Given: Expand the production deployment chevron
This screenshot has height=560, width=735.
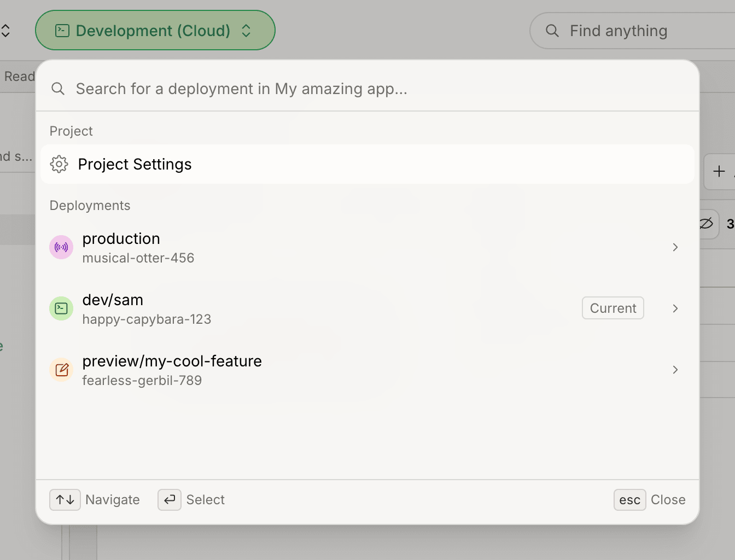Looking at the screenshot, I should pos(675,247).
